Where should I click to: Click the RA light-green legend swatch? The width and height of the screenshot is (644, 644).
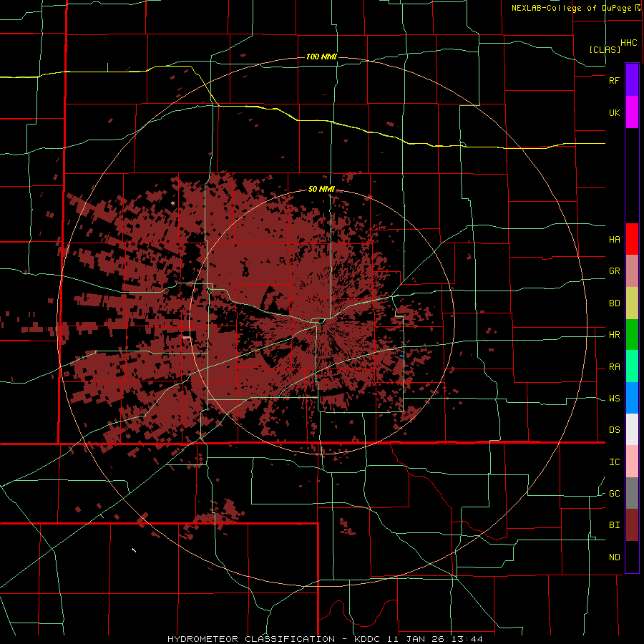point(632,366)
